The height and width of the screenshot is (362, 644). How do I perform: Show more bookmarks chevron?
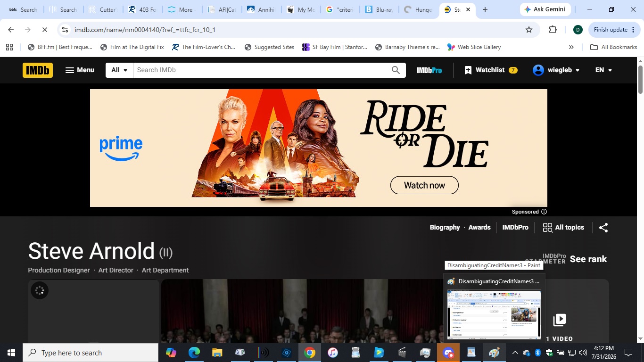(x=571, y=47)
